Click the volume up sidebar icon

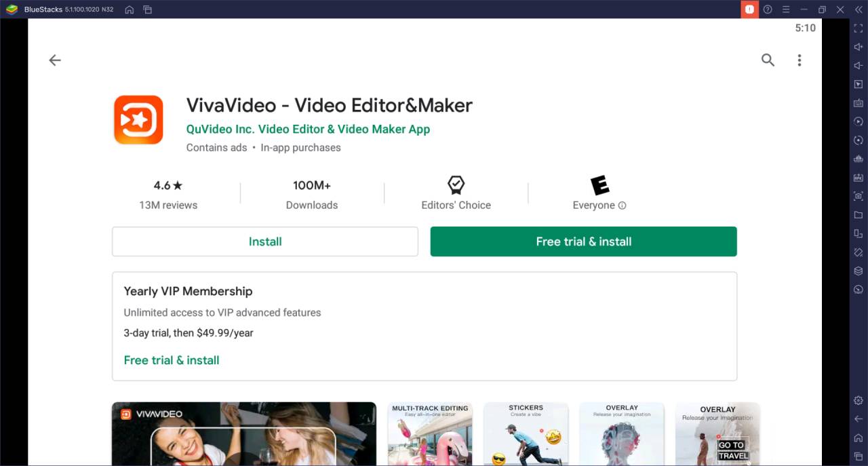click(859, 47)
